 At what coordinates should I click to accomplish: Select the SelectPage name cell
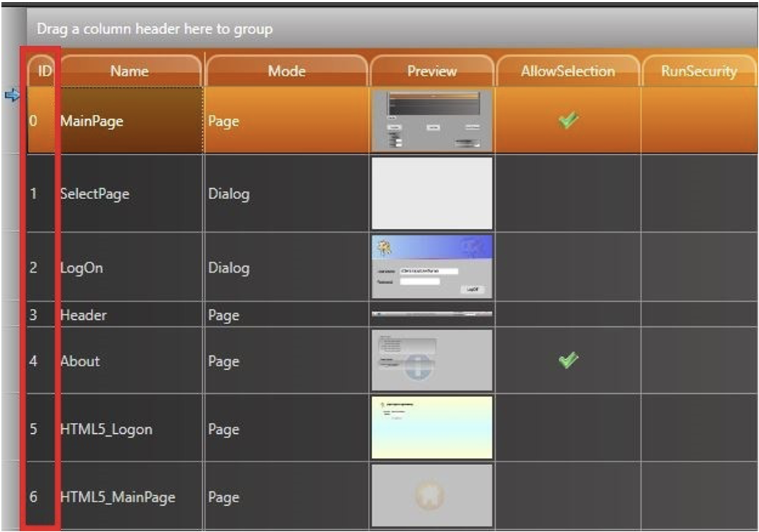click(129, 194)
